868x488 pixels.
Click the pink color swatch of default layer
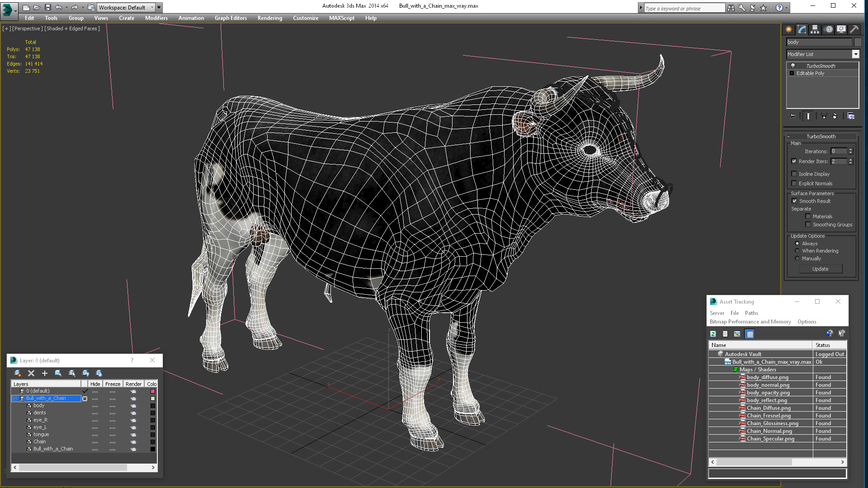point(153,391)
